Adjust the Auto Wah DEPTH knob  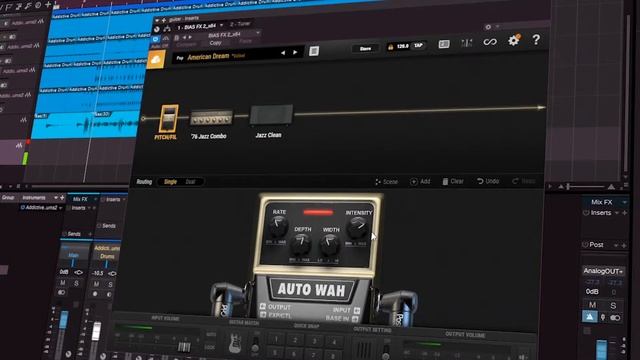pos(301,243)
